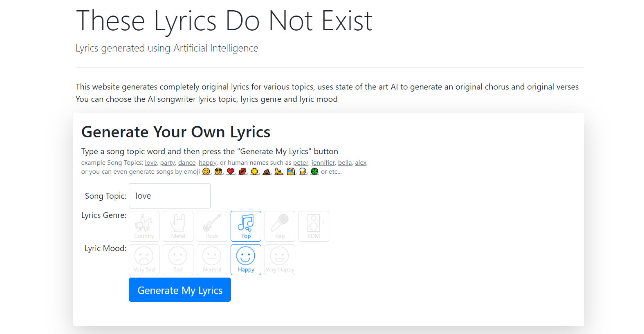Pick the banana emoji topic
Viewport: 644px width, 334px height.
[x=279, y=172]
